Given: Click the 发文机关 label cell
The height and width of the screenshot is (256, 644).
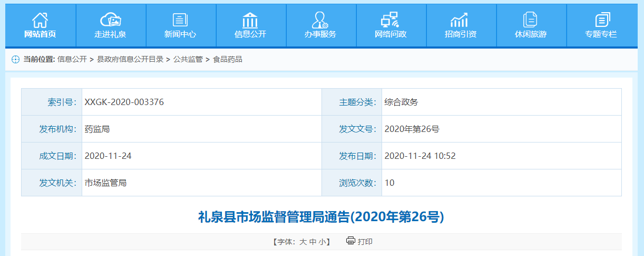Looking at the screenshot, I should click(x=52, y=183).
